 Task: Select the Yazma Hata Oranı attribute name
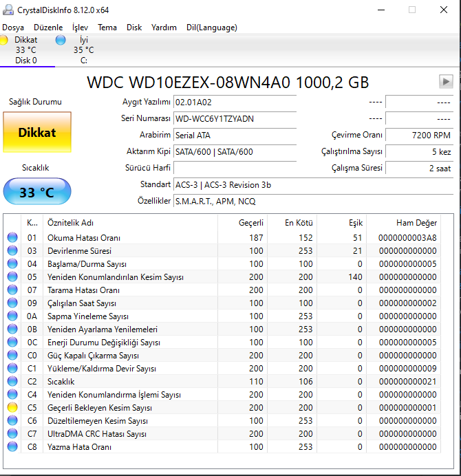point(79,447)
